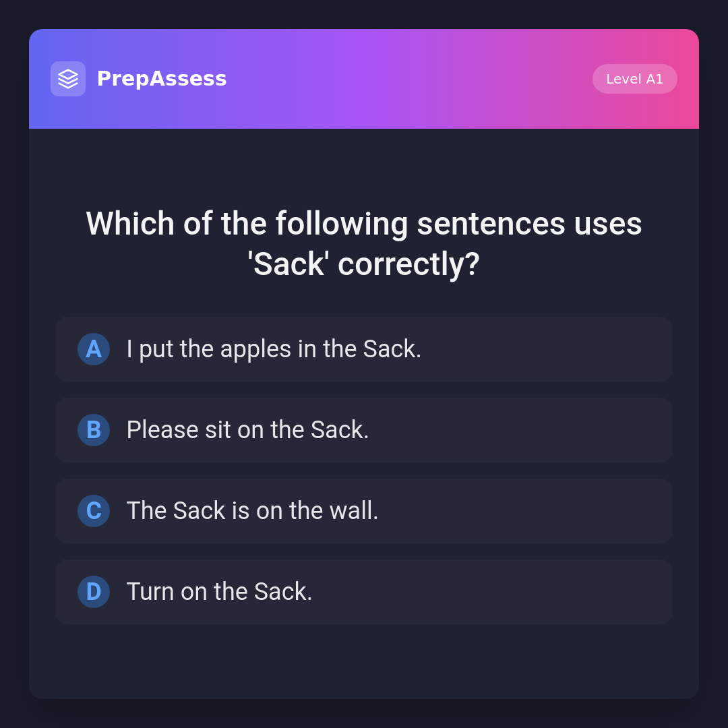
Task: Mark 'Turn on the Sack.' as answer
Action: pos(219,592)
